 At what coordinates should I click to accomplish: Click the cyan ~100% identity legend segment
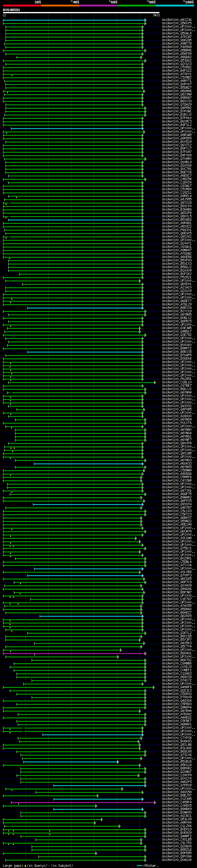[x=175, y=6]
